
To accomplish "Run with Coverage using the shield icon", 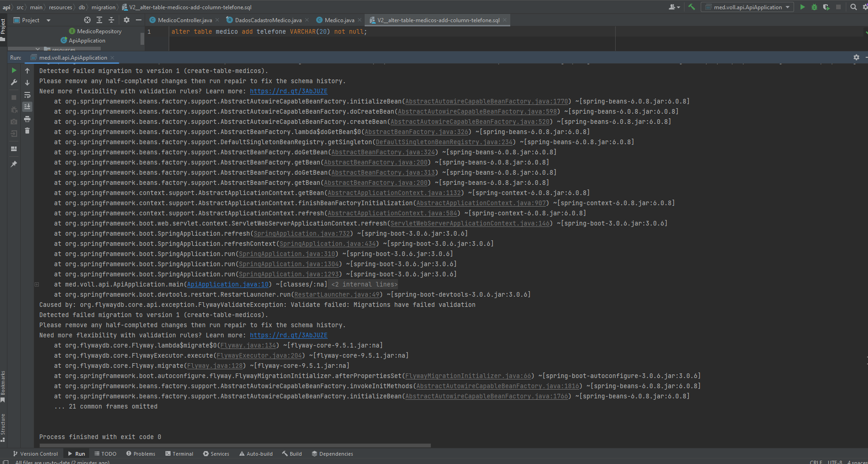I will tap(826, 7).
